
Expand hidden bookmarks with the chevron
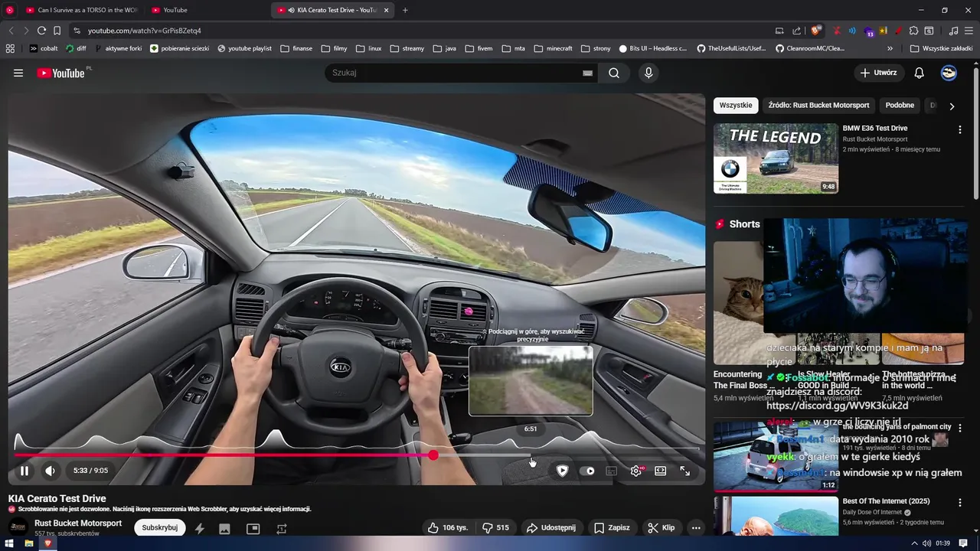[890, 48]
